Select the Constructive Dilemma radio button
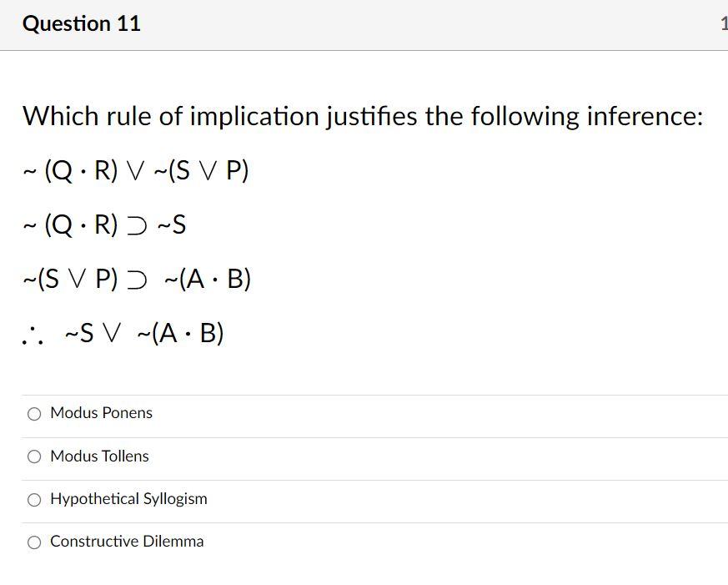The image size is (728, 585). [34, 541]
